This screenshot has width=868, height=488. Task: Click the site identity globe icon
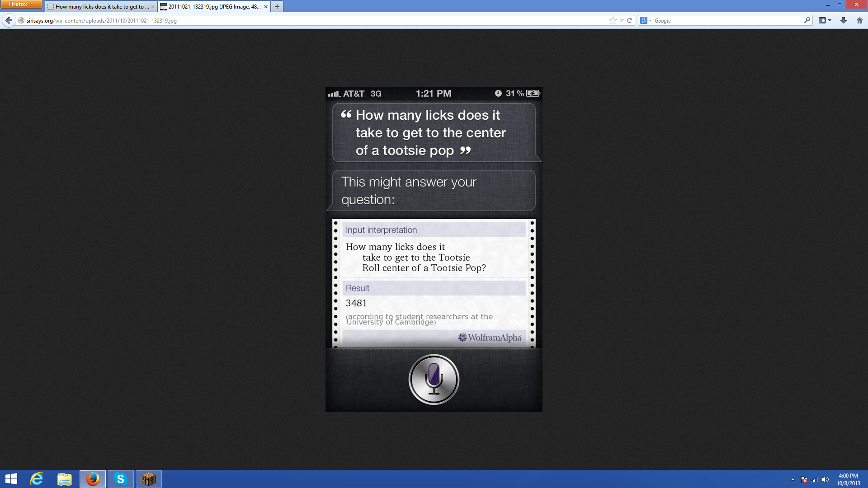pos(21,20)
